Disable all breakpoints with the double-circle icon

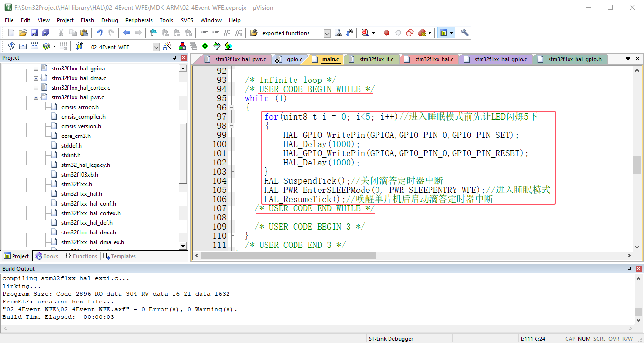(x=410, y=33)
